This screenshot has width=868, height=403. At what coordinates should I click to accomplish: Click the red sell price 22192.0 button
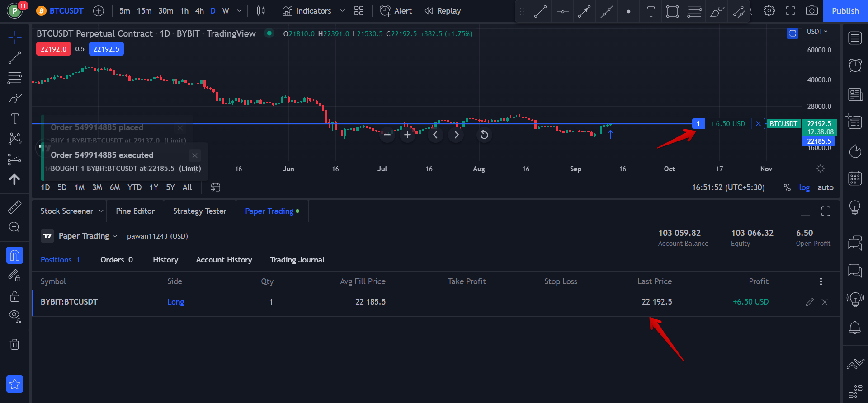click(x=53, y=49)
